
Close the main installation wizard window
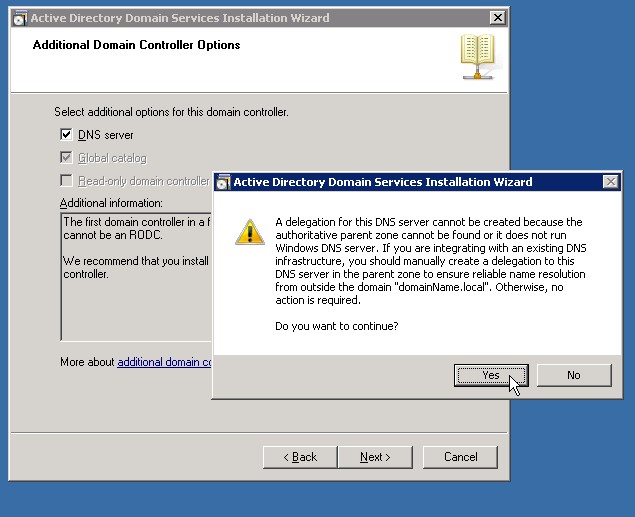497,18
